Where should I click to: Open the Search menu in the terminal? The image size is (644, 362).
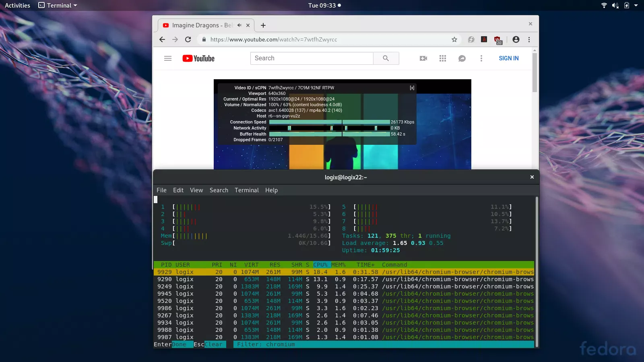(x=219, y=190)
